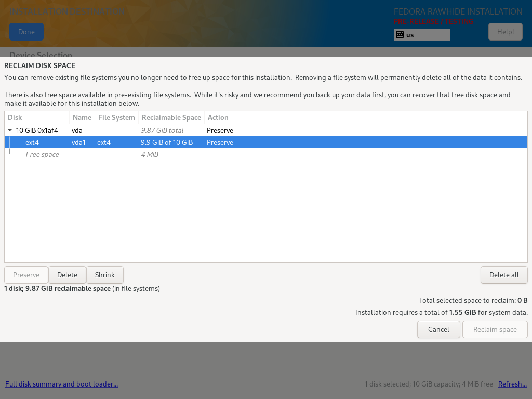
Task: Cancel the reclaim disk space dialog
Action: pyautogui.click(x=438, y=329)
